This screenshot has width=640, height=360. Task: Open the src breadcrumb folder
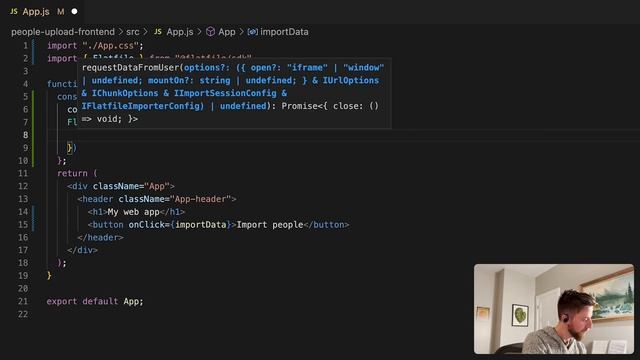click(133, 32)
